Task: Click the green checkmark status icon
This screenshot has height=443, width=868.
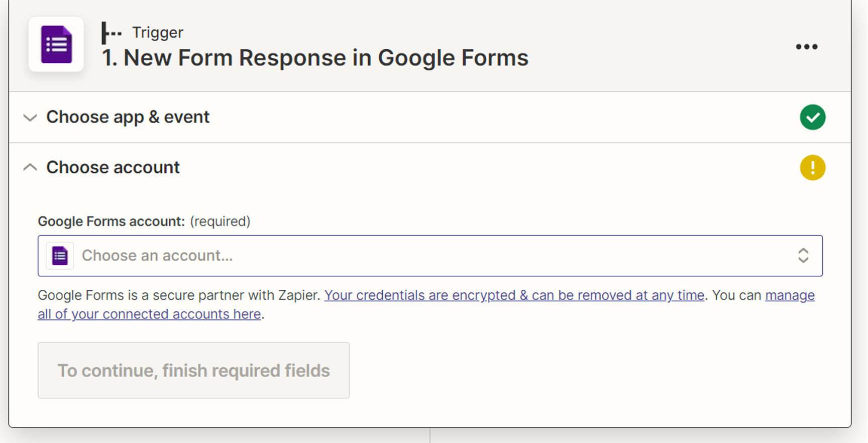Action: (x=813, y=117)
